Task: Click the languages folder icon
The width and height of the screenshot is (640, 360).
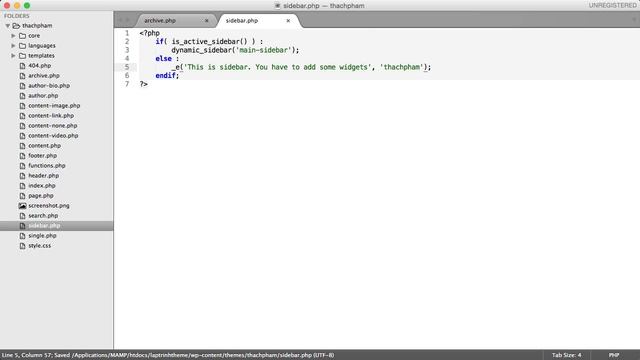Action: pyautogui.click(x=22, y=46)
